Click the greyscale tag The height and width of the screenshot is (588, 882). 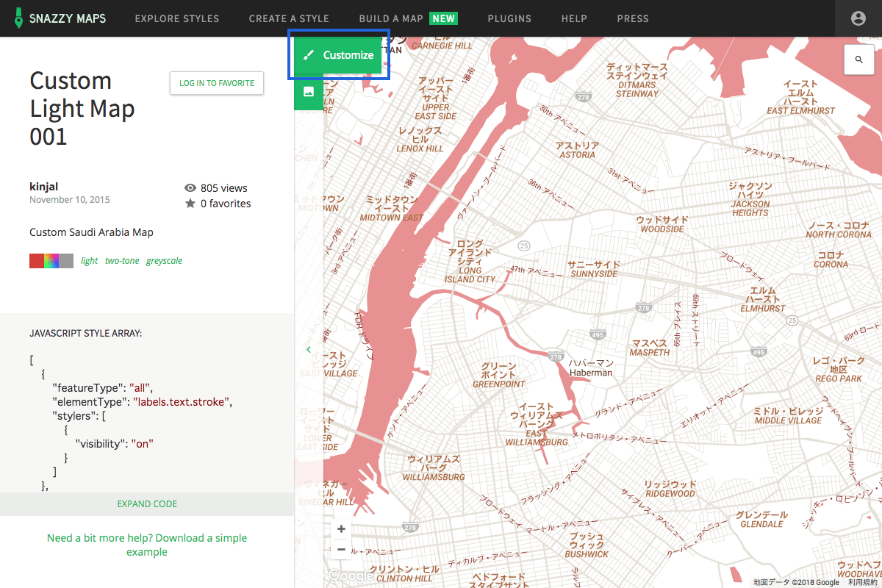click(164, 261)
